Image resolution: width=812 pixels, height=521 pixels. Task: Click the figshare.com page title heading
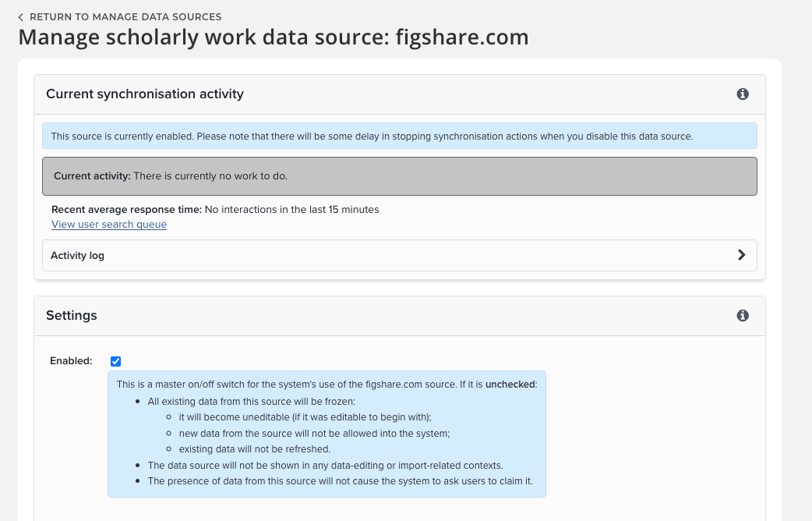[274, 37]
